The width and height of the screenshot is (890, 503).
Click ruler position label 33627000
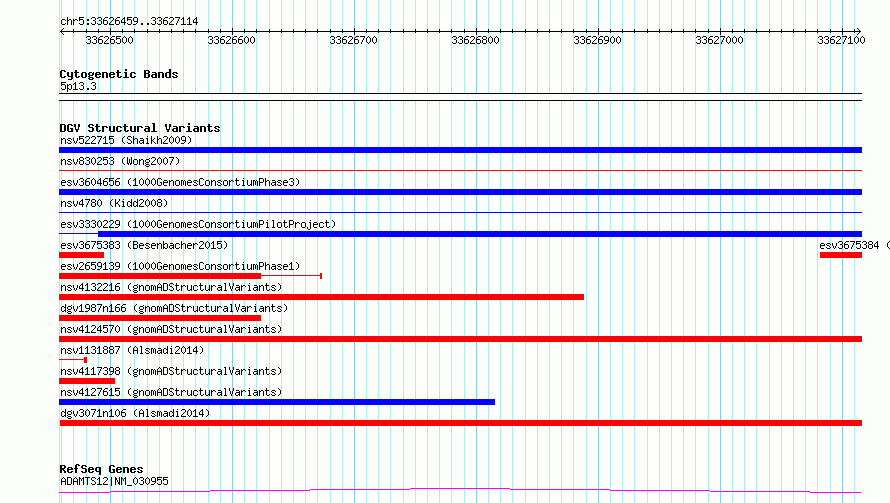(x=720, y=40)
